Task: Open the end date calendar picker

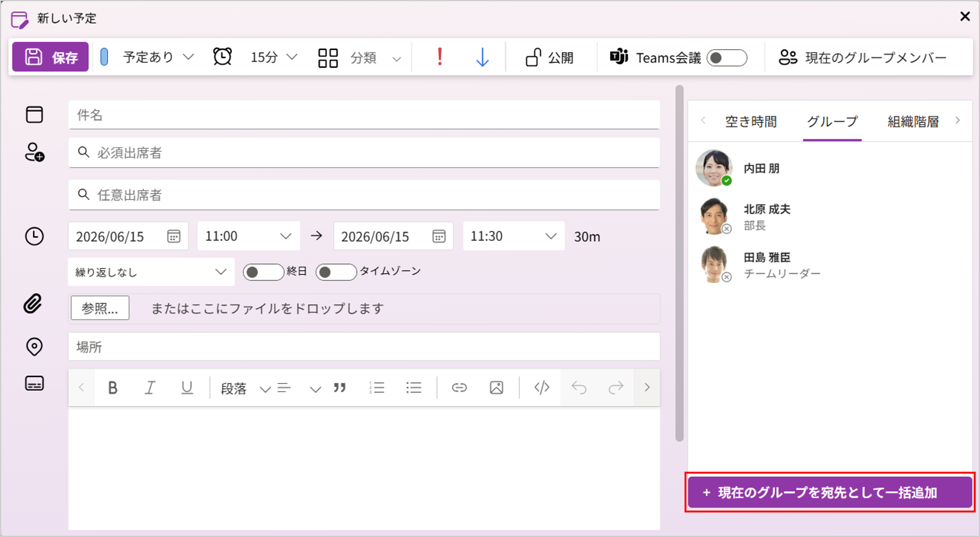Action: 439,236
